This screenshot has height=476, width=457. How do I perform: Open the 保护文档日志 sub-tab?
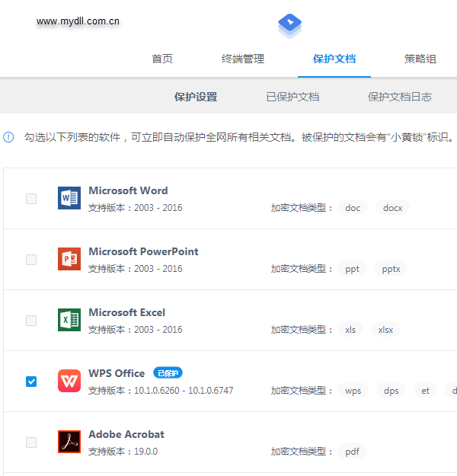(x=400, y=97)
